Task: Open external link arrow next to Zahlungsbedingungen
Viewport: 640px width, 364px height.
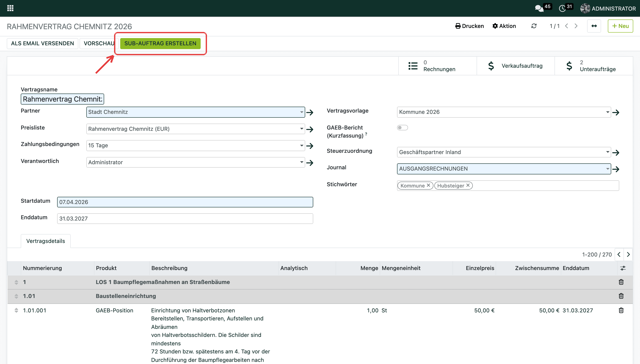Action: pos(310,146)
